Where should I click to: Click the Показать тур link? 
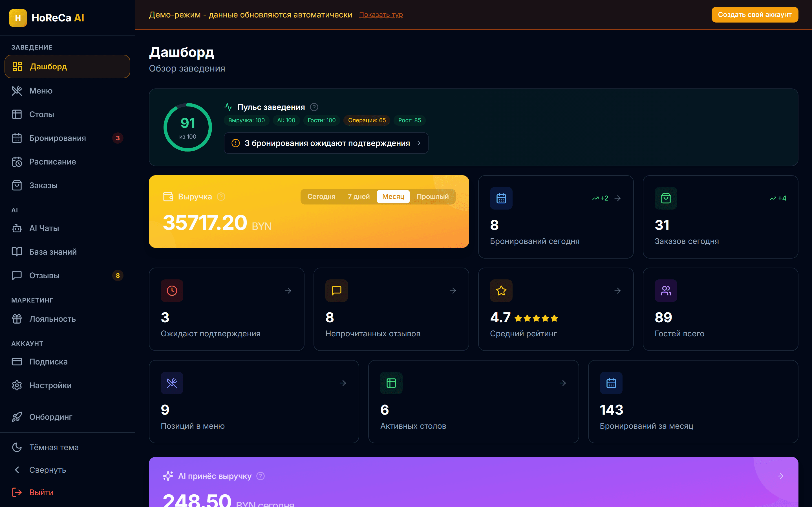pos(381,15)
